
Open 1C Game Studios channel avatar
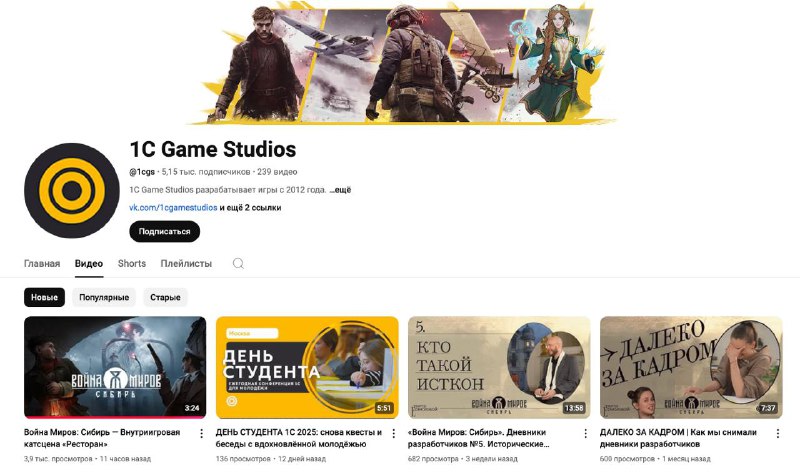72,190
